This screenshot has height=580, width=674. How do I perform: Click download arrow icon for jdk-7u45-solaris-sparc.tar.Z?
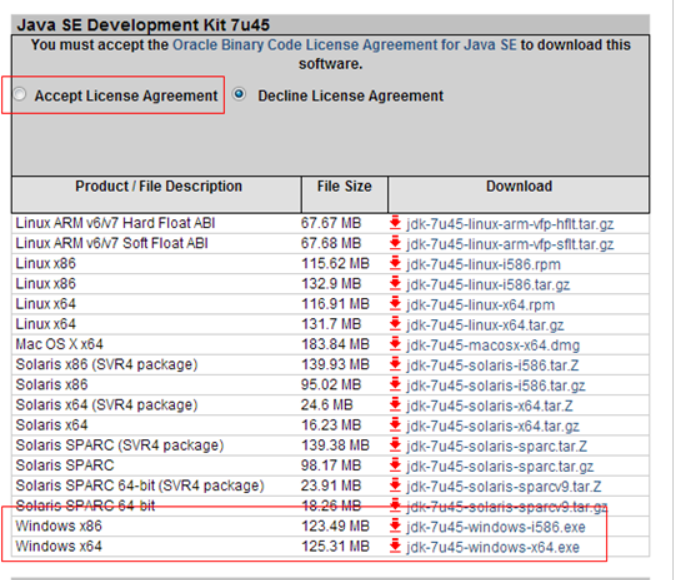[395, 445]
